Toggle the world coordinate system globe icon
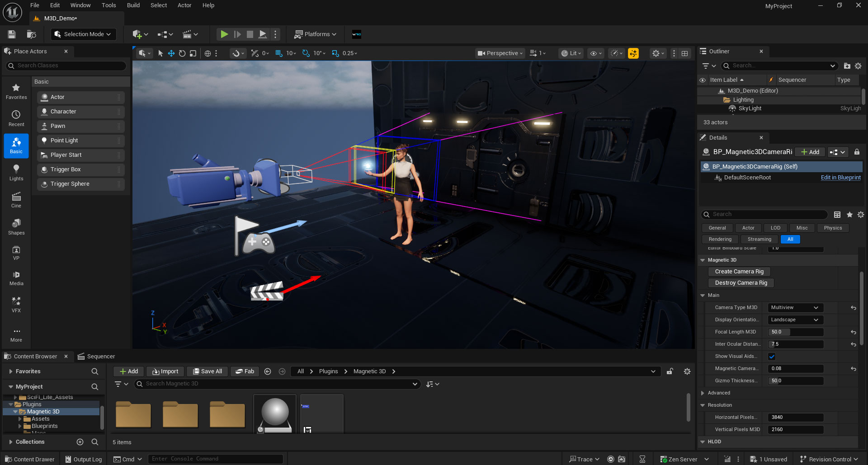This screenshot has width=868, height=465. [208, 53]
